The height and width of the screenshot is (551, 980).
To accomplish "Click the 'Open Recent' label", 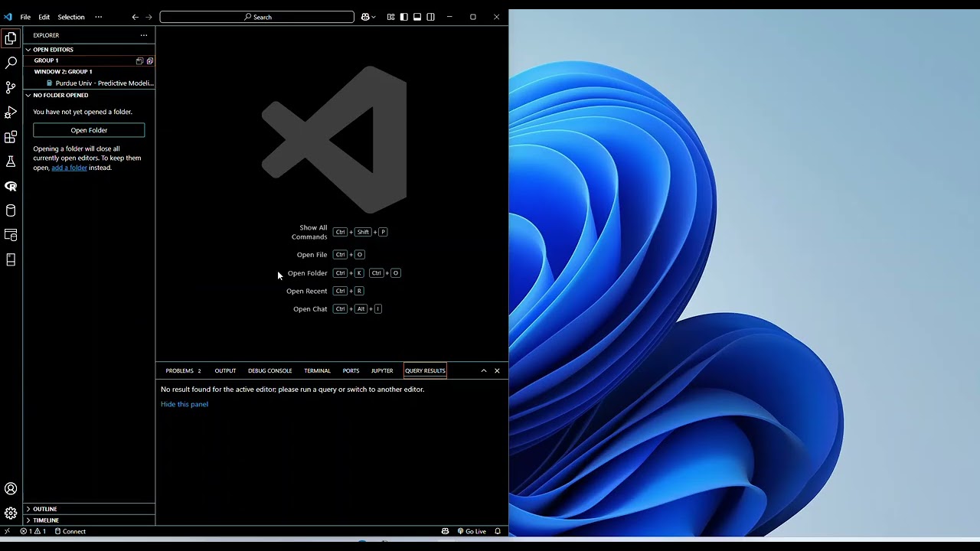I will (306, 291).
